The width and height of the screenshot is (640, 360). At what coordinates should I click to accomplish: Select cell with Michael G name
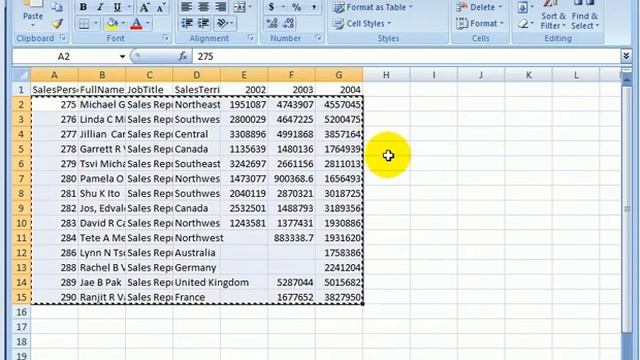click(102, 104)
